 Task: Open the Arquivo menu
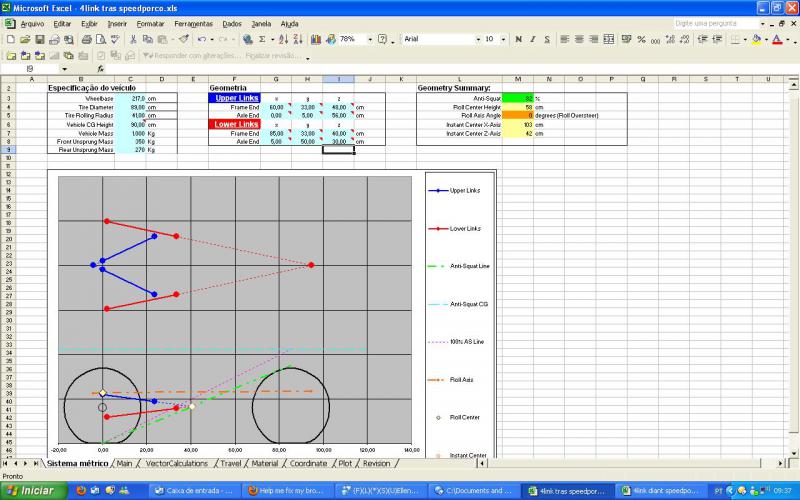click(32, 24)
